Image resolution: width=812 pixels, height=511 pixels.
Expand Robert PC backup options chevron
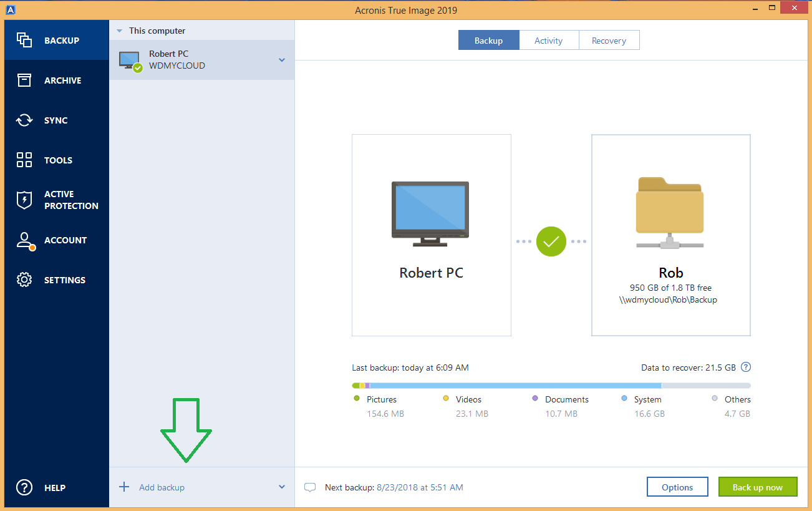pyautogui.click(x=282, y=60)
